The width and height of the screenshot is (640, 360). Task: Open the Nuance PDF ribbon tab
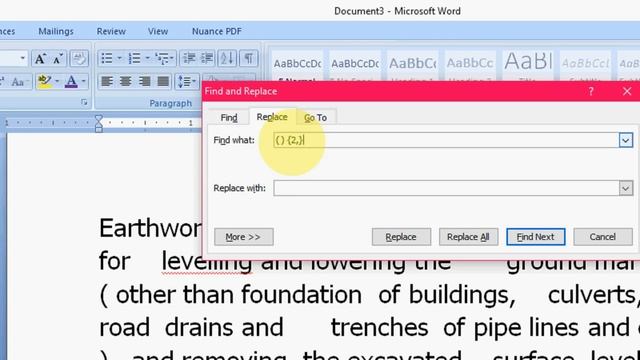(217, 31)
